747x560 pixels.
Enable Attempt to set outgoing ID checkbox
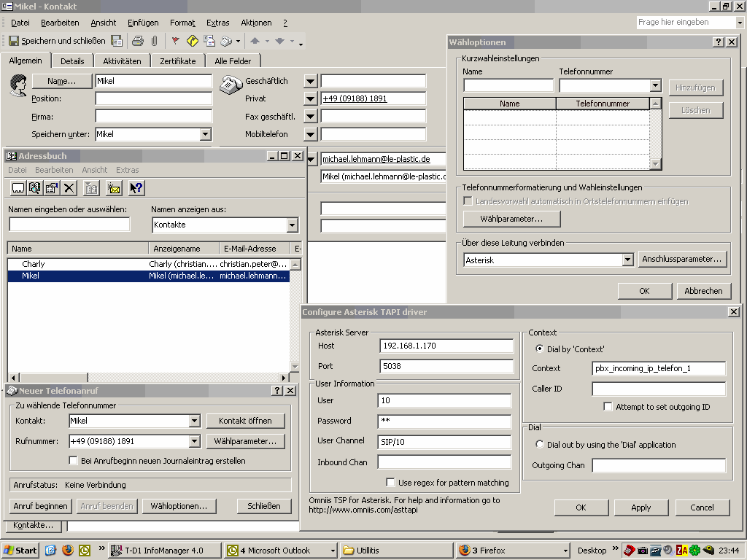[x=608, y=407]
